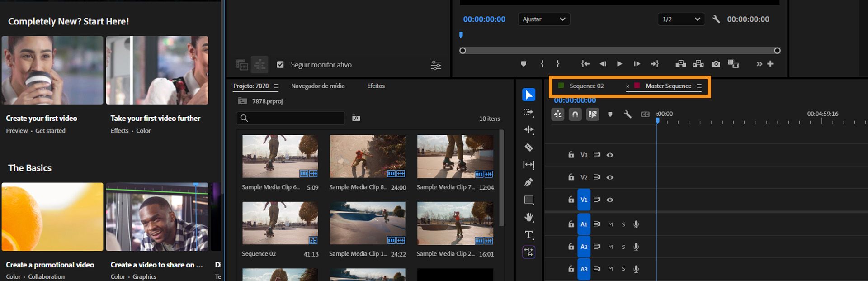Mute audio track A1
Viewport: 868px width, 281px height.
(610, 224)
